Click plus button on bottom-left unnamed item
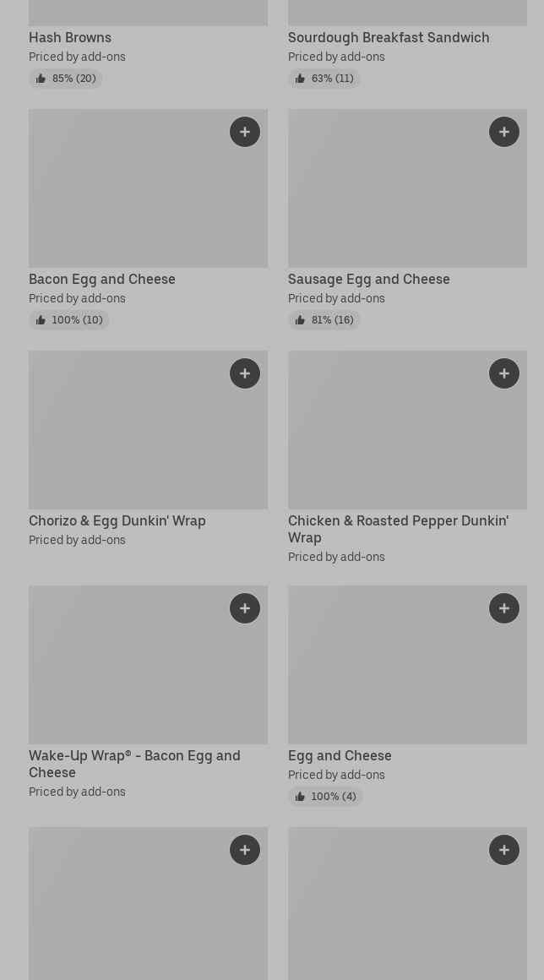This screenshot has width=544, height=980. [x=245, y=850]
